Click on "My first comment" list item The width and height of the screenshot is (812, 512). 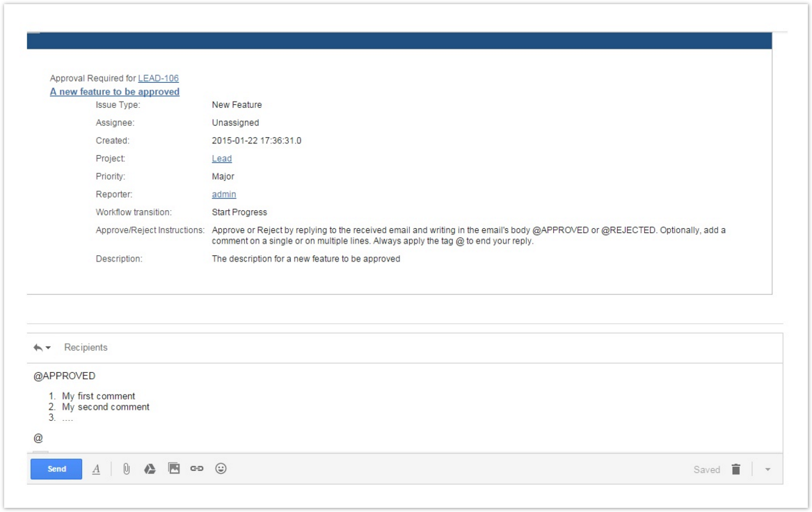98,397
